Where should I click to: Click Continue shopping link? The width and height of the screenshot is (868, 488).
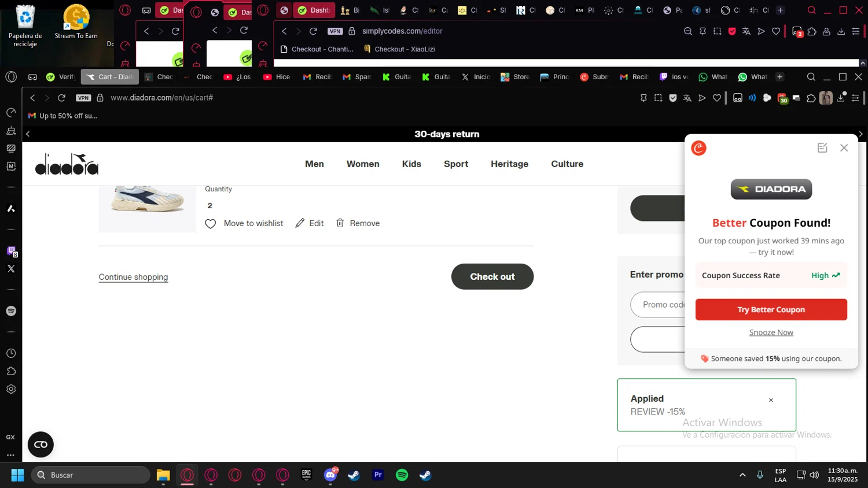point(133,277)
